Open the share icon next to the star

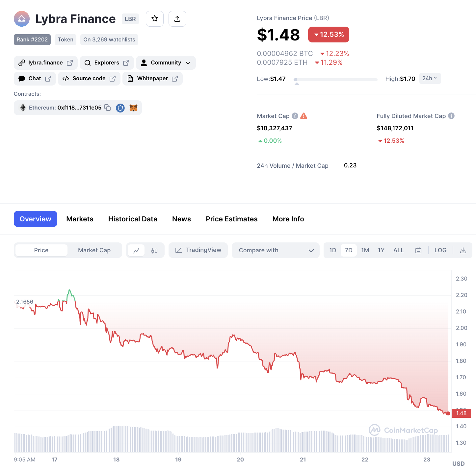(x=177, y=19)
